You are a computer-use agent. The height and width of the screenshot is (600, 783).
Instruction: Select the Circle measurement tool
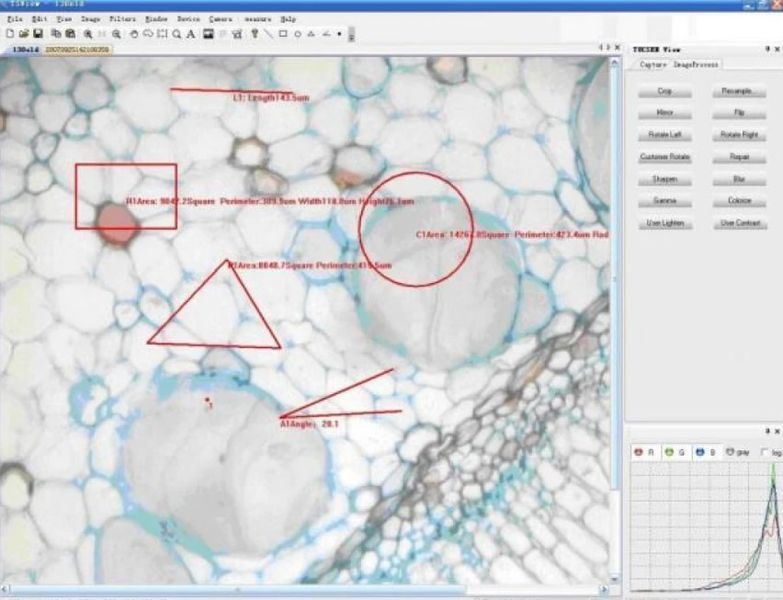coord(298,34)
